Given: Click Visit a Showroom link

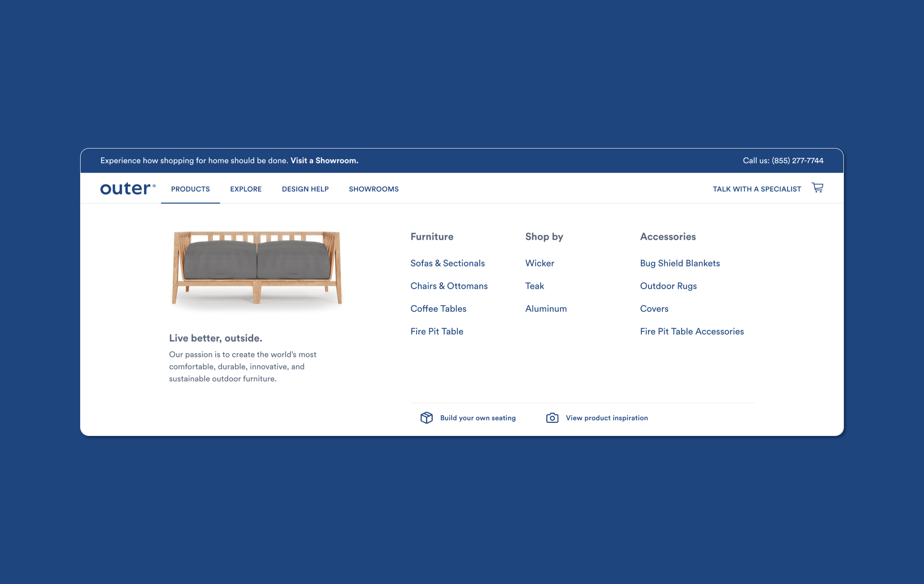Looking at the screenshot, I should point(324,160).
